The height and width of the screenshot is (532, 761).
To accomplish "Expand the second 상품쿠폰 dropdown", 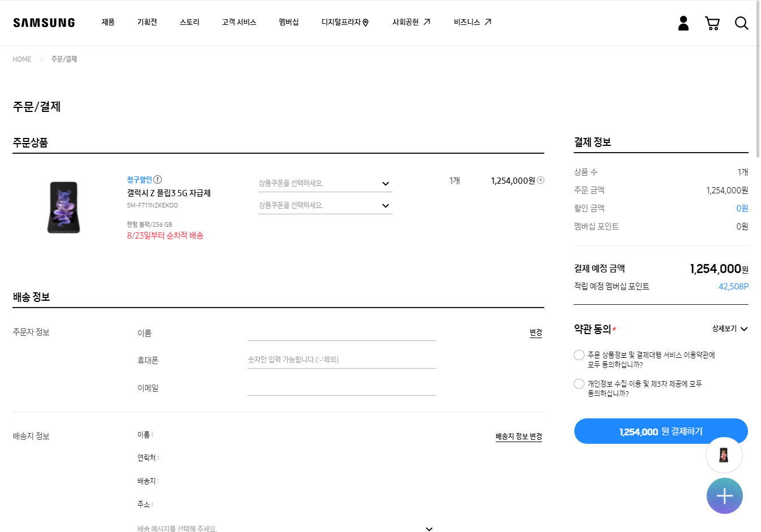I will [325, 205].
